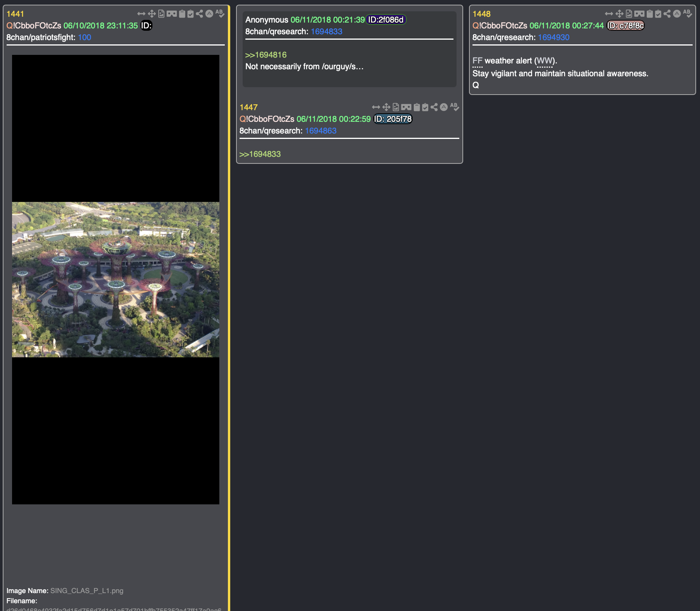This screenshot has width=700, height=611.
Task: Click timestamp 06/11/2018 00:27:44
Action: [x=567, y=26]
